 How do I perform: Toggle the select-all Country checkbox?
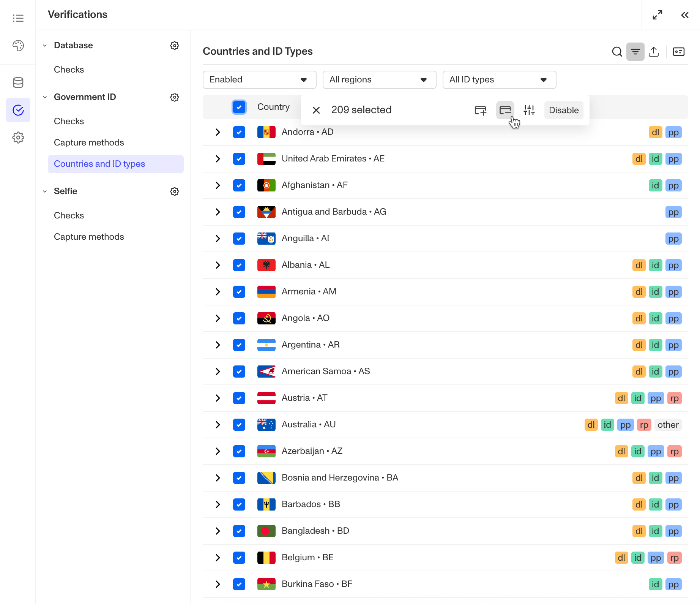coord(239,107)
